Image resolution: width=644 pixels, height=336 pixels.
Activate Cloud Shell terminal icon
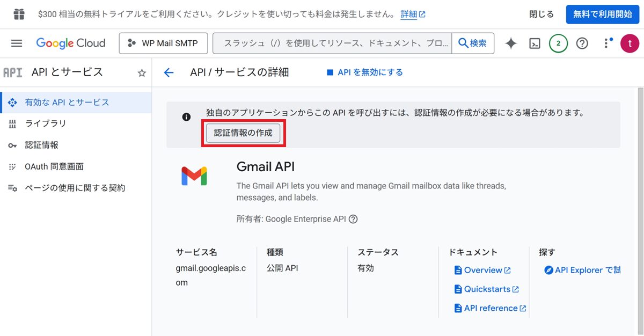pyautogui.click(x=535, y=43)
